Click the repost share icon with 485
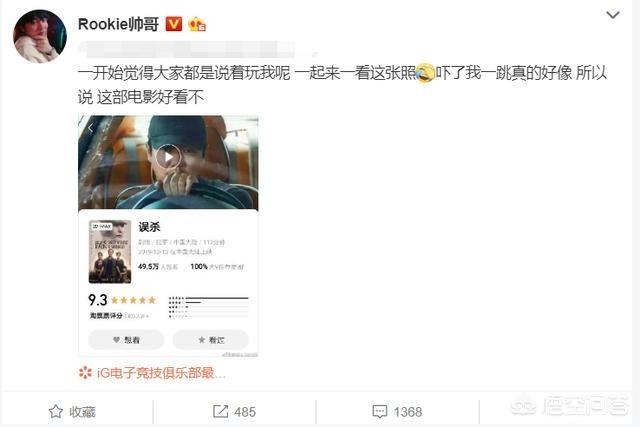This screenshot has width=640, height=427. pyautogui.click(x=220, y=411)
